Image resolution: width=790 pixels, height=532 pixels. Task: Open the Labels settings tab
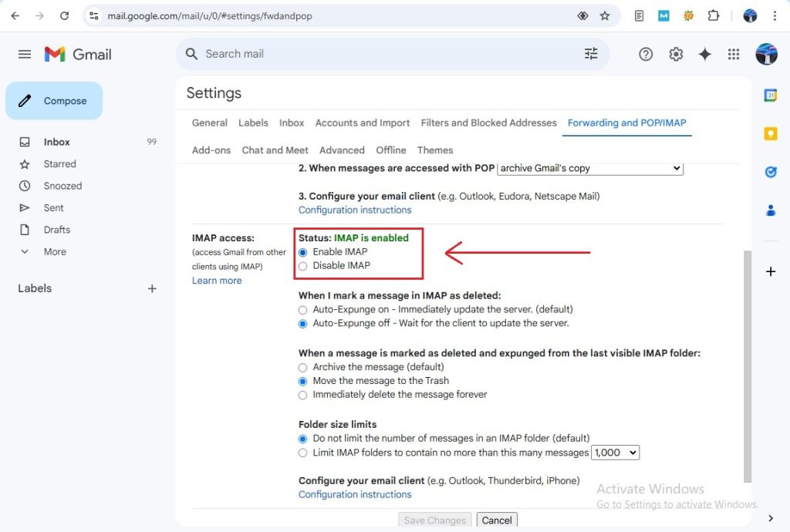(x=253, y=123)
